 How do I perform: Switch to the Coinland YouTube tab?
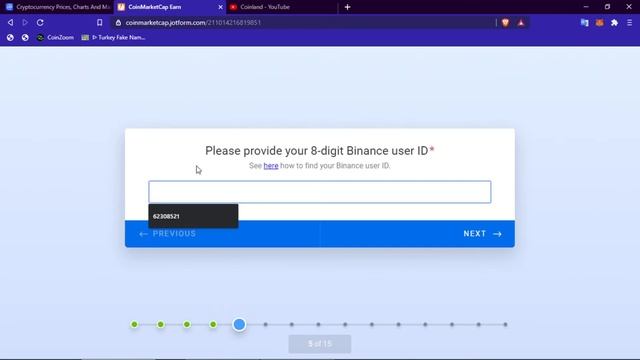point(282,7)
